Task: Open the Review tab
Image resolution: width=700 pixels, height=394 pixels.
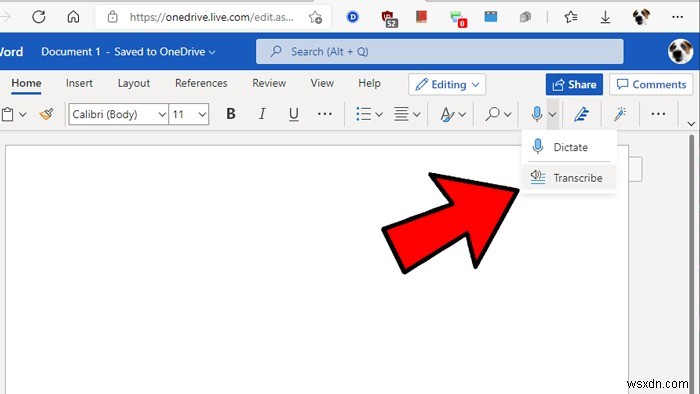Action: coord(269,83)
